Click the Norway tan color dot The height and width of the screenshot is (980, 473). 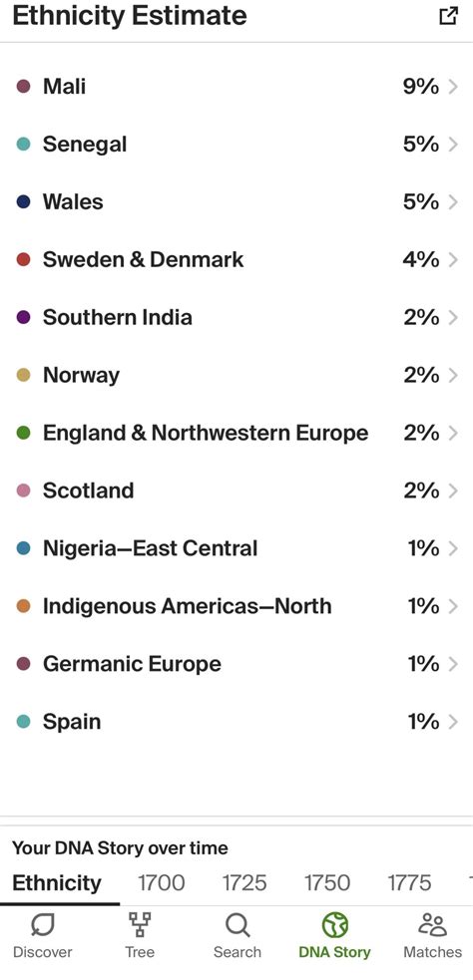click(24, 375)
